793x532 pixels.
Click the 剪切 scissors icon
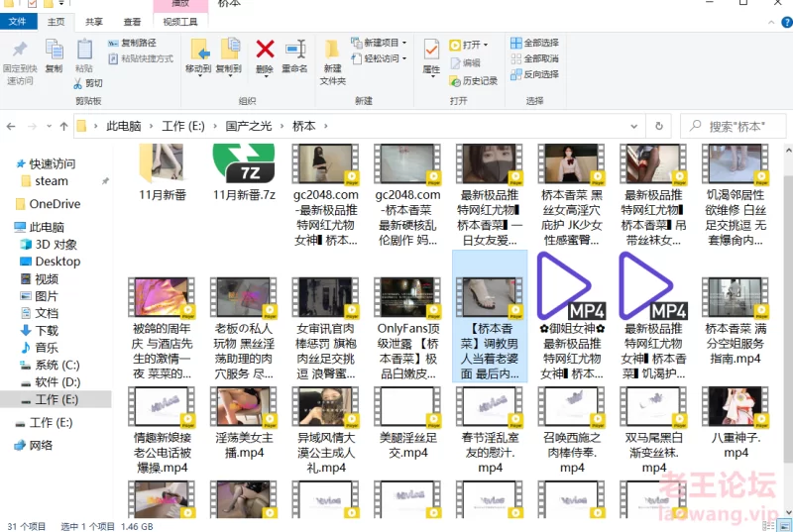78,83
